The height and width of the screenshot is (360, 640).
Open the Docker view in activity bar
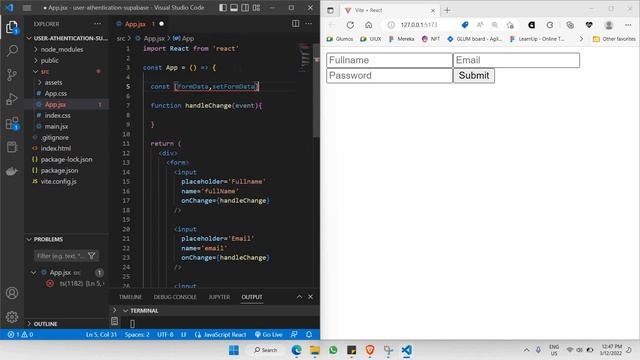[12, 171]
